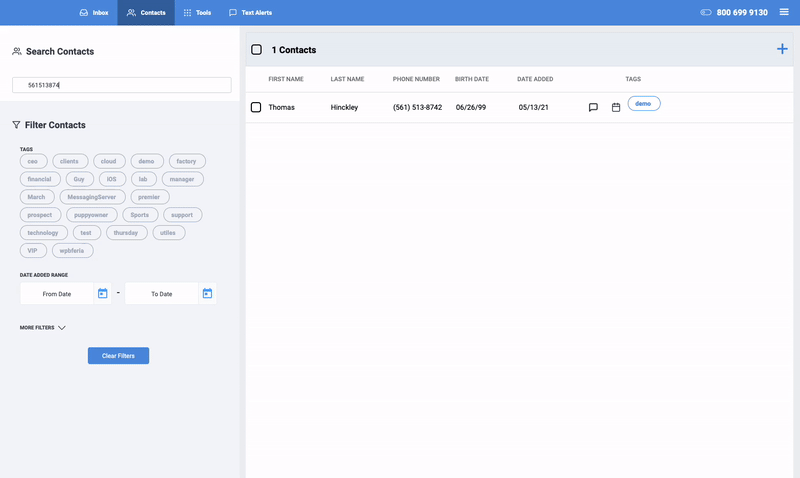Click the name Thomas
The width and height of the screenshot is (800, 478).
[x=282, y=107]
